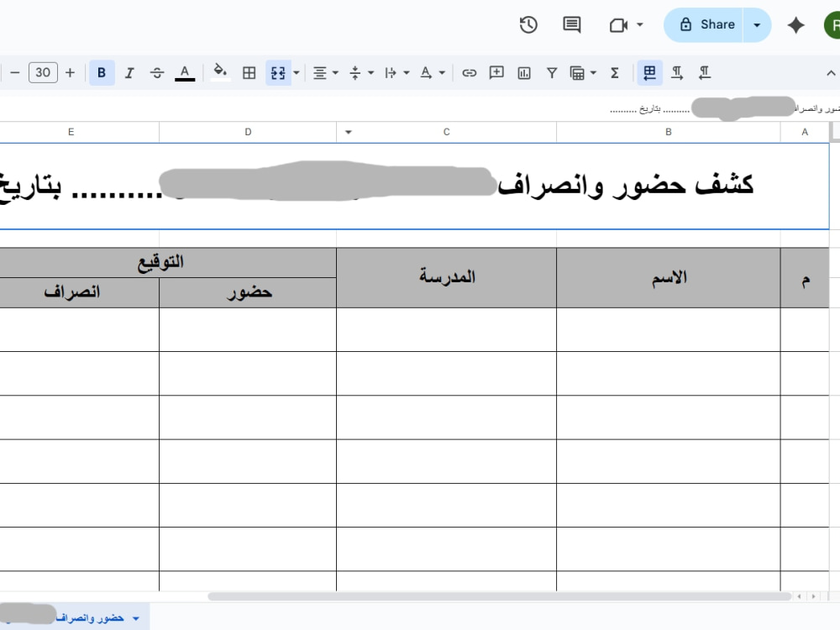840x630 pixels.
Task: Set cell direction right-to-left icon
Action: [705, 72]
